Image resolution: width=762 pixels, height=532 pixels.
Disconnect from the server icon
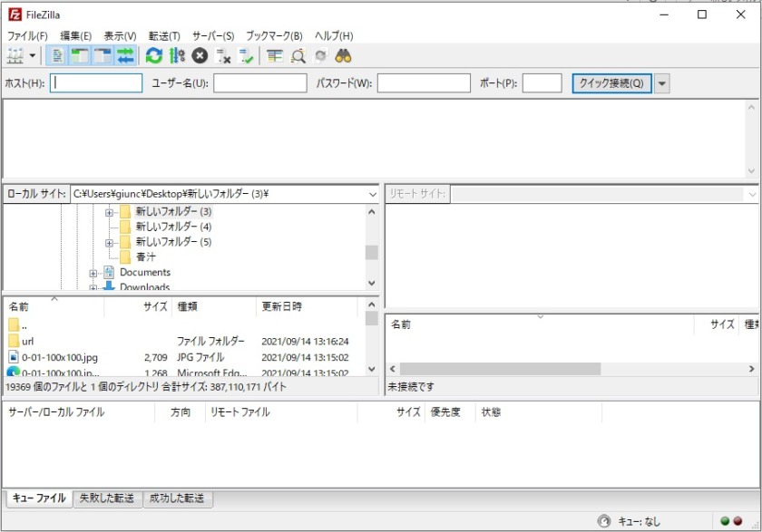(223, 56)
